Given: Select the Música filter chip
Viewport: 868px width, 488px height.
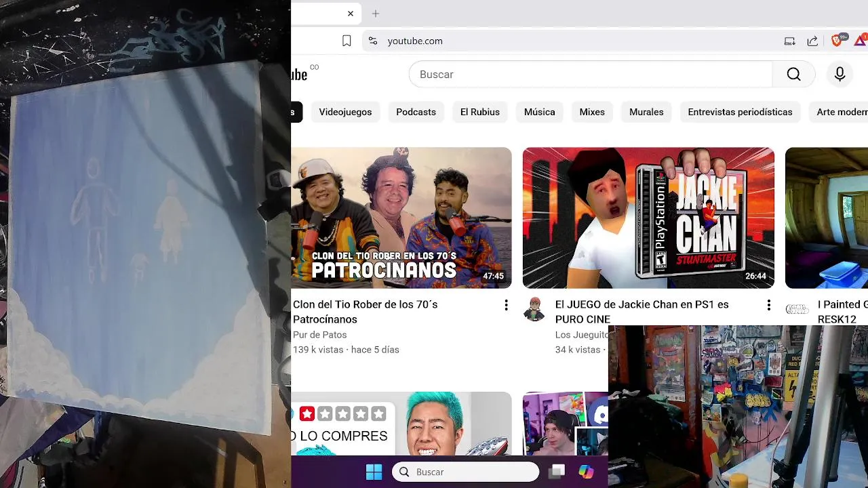Looking at the screenshot, I should pos(539,112).
